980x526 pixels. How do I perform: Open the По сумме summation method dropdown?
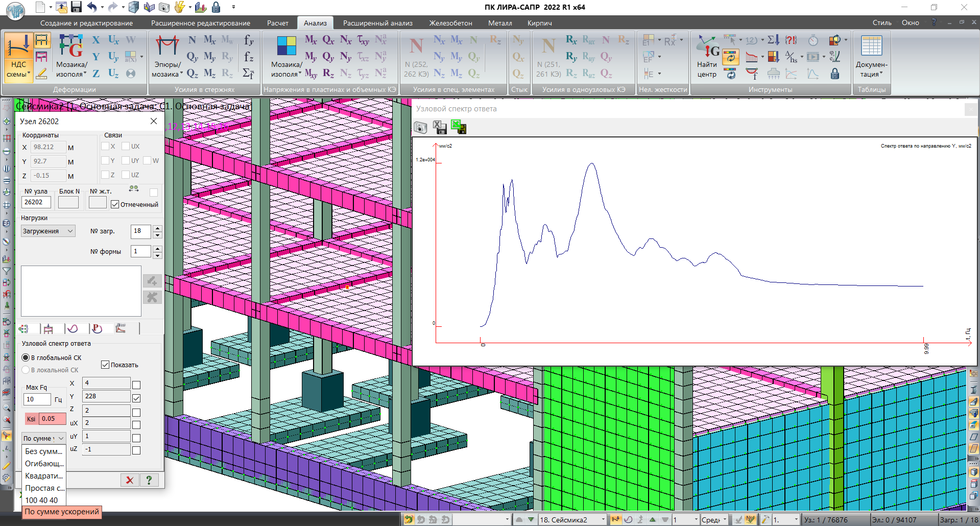click(x=44, y=438)
